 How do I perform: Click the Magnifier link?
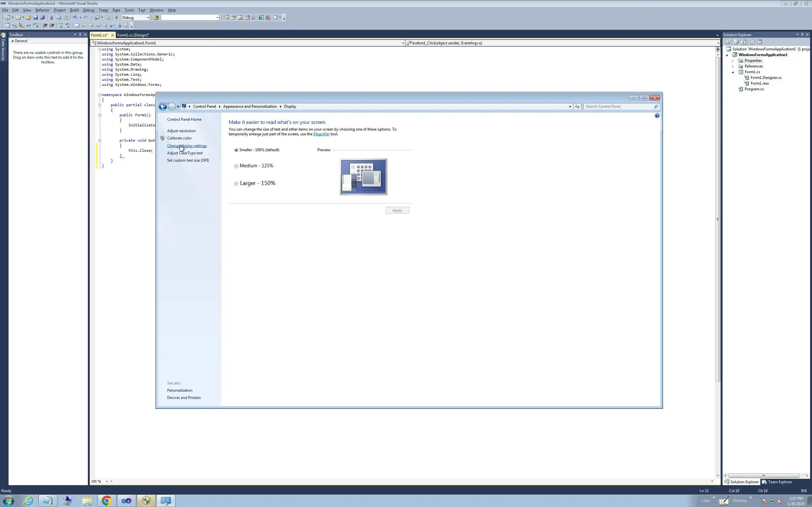321,134
